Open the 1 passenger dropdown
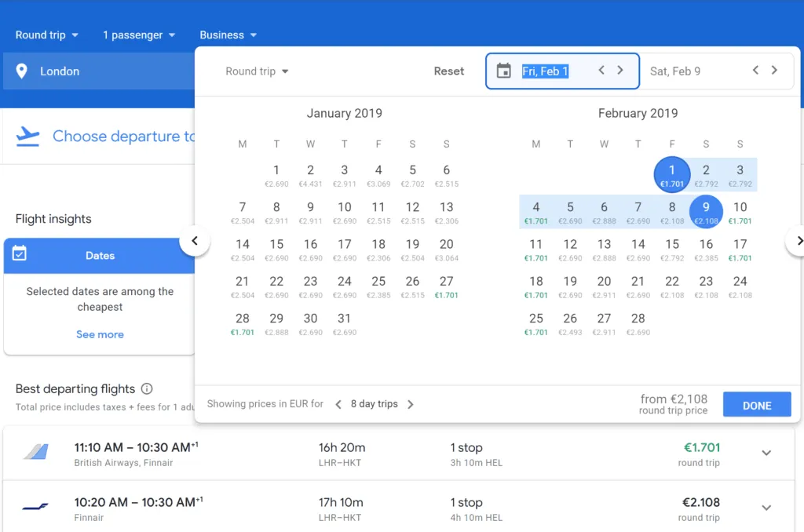804x532 pixels. coord(139,35)
